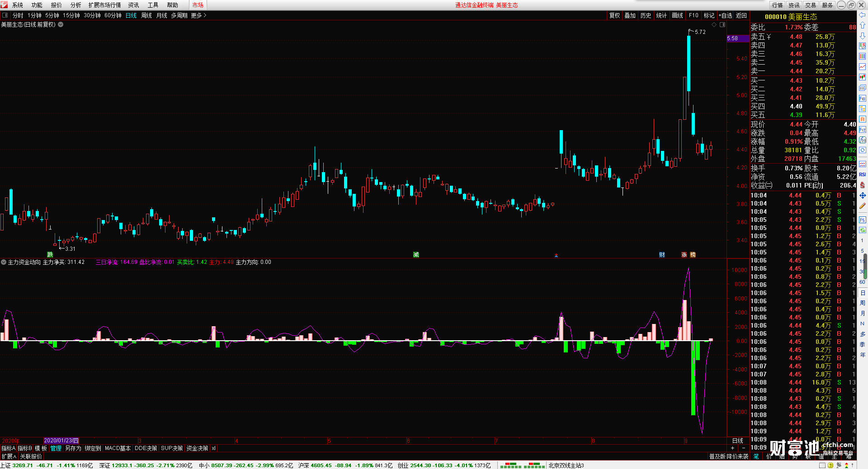Open dropdown beside 主力资金动向 indicator title
Screen dimensions: 868x469
tap(4, 262)
